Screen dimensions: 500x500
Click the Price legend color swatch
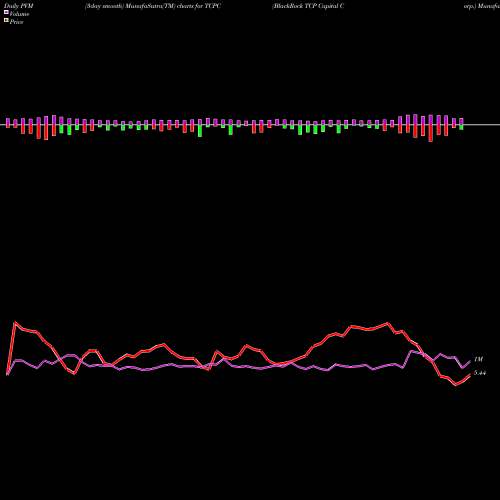[x=6, y=20]
